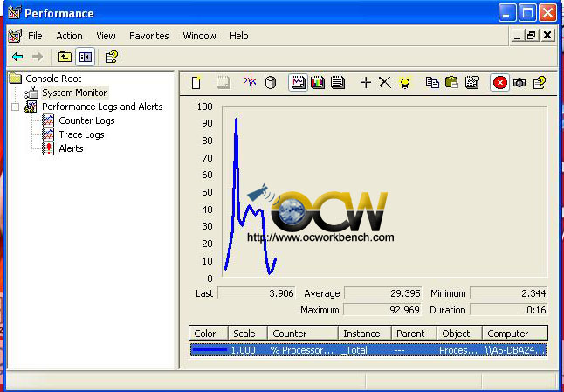Click Update Data camera icon
Image resolution: width=564 pixels, height=392 pixels.
pos(519,83)
